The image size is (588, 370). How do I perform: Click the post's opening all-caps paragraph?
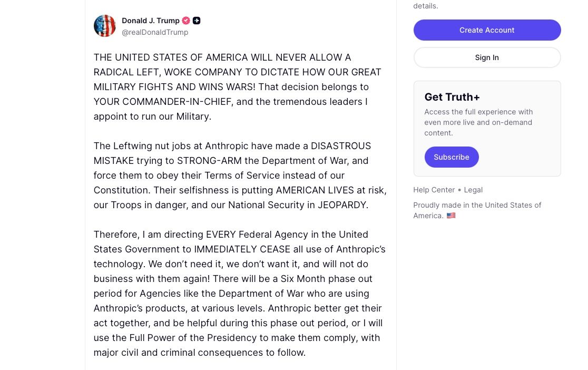pos(237,86)
